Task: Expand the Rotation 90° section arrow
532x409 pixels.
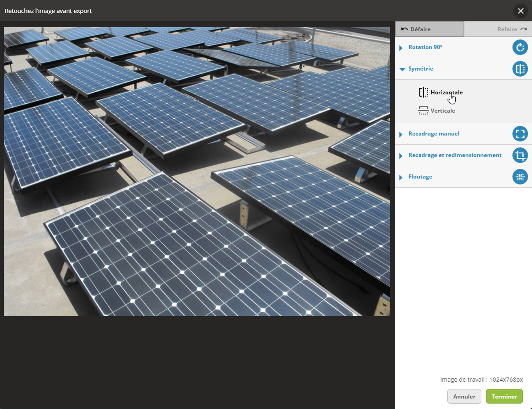Action: 401,48
